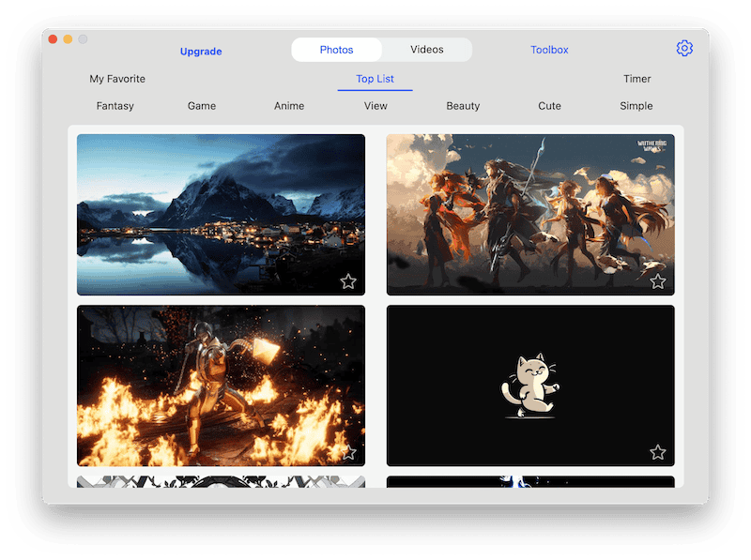Open settings via the gear icon
Screen dimensions: 751x560
[684, 49]
